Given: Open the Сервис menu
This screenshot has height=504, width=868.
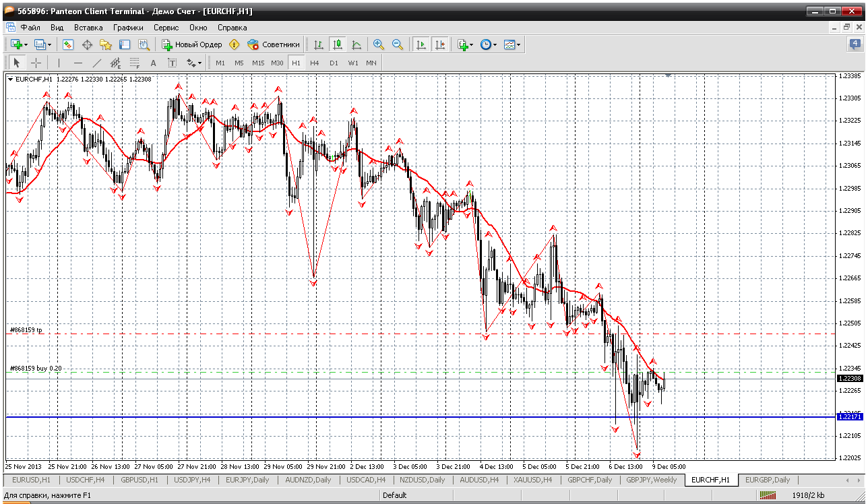Looking at the screenshot, I should 166,28.
